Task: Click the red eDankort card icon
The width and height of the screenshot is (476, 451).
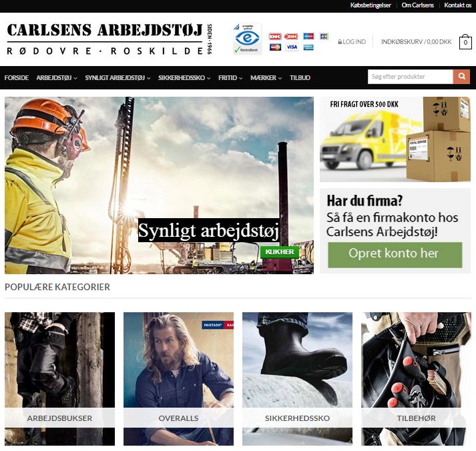Action: point(291,37)
